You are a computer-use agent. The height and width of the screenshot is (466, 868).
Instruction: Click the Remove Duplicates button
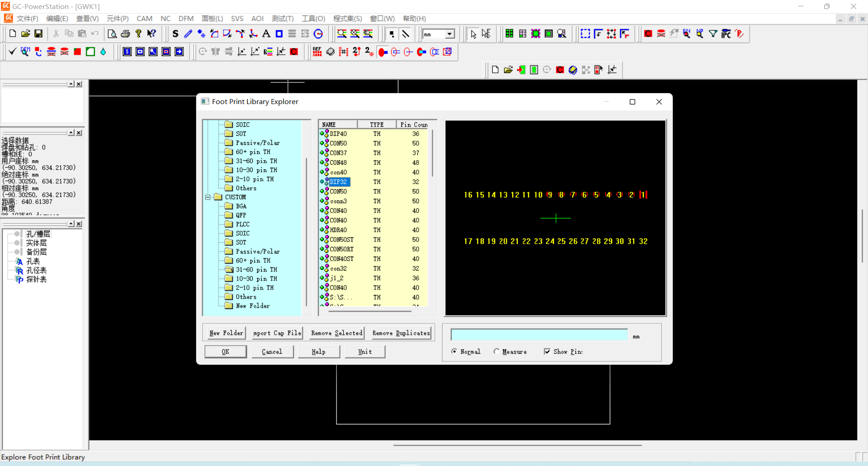[x=401, y=333]
